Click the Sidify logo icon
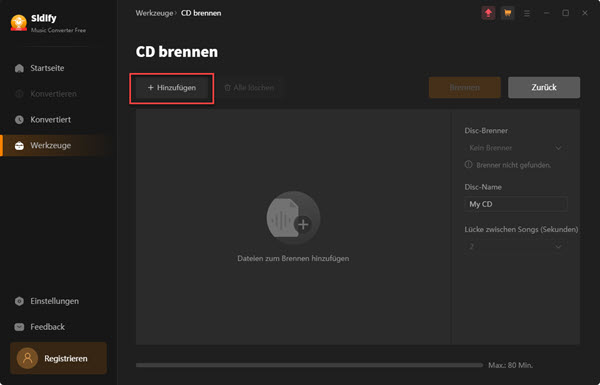This screenshot has height=385, width=600. click(19, 23)
